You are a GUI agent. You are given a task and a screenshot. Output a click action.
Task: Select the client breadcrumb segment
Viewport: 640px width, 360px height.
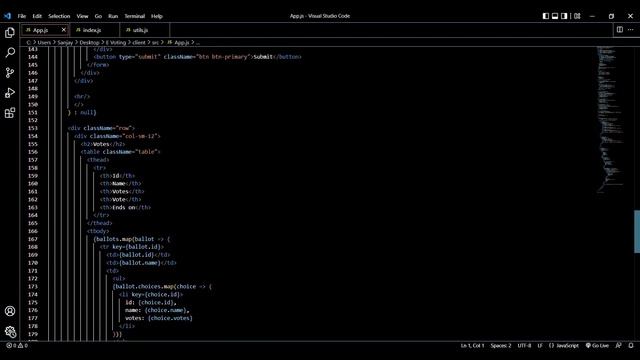tap(139, 42)
